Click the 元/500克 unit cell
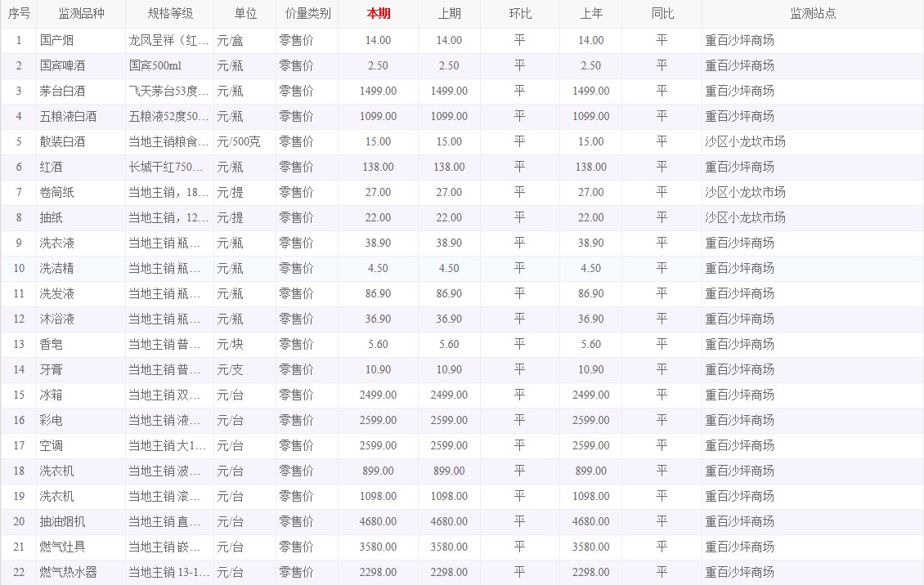924x585 pixels. point(239,142)
